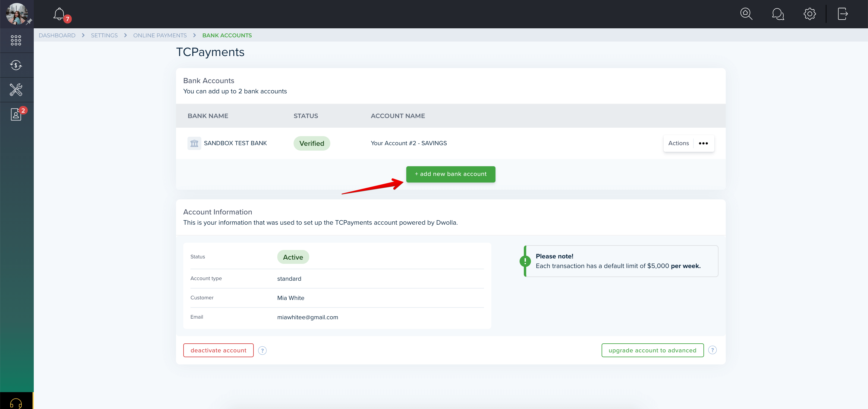
Task: Go to Dashboard breadcrumb
Action: [x=57, y=35]
